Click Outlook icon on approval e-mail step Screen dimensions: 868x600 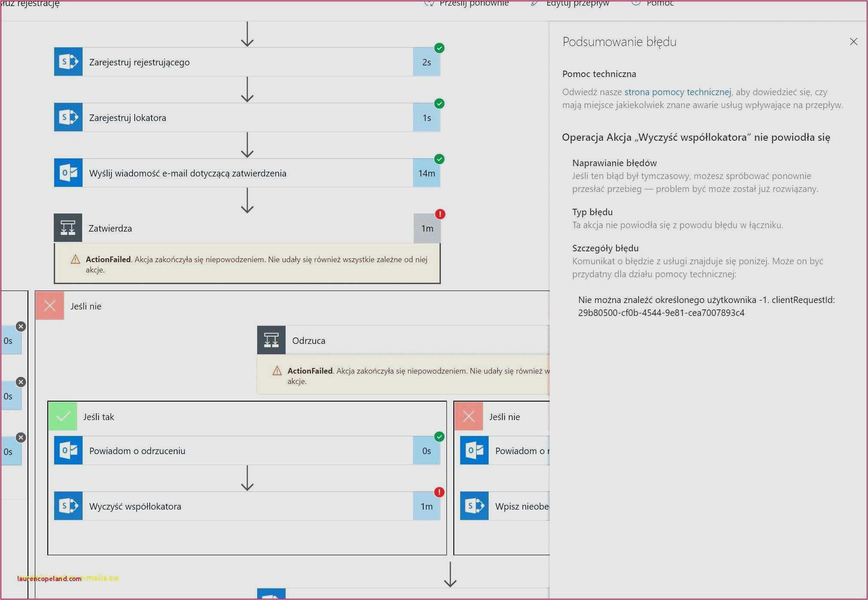pos(68,173)
